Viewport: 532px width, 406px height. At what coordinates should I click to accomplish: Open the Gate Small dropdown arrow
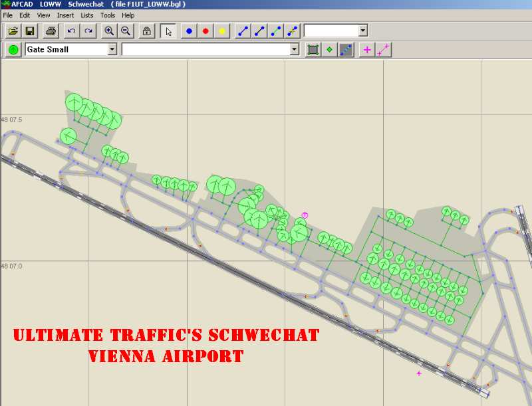tap(112, 49)
